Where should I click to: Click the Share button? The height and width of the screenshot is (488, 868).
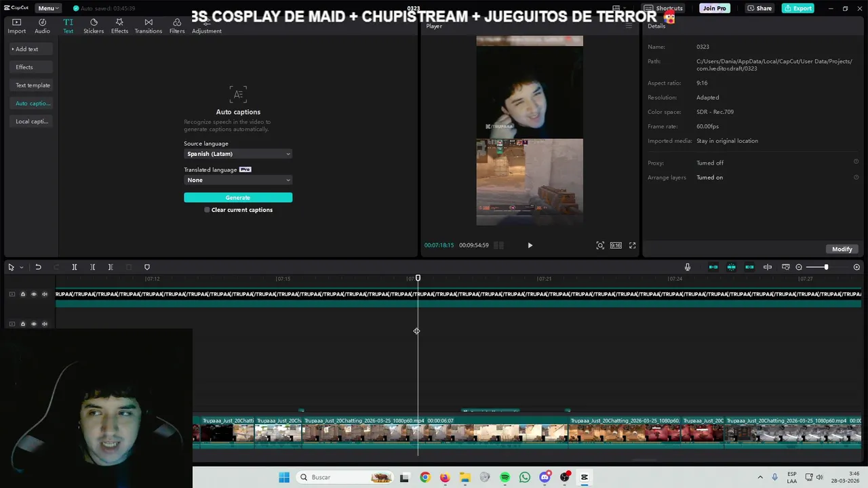(x=759, y=8)
